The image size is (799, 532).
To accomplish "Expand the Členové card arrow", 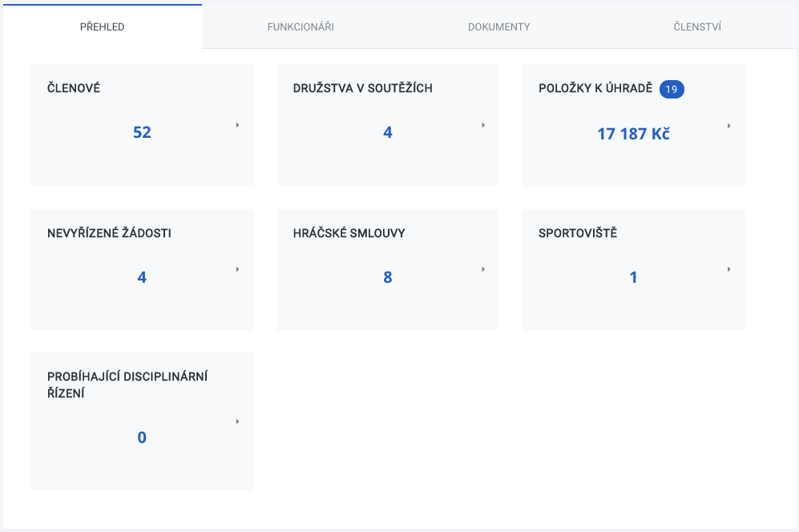I will coord(237,125).
